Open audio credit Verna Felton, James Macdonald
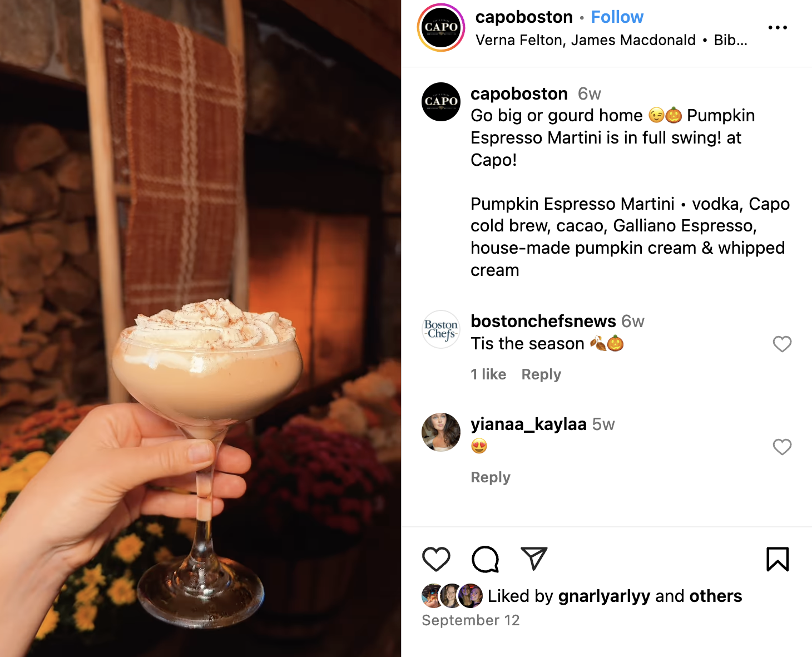The image size is (812, 657). [x=586, y=40]
